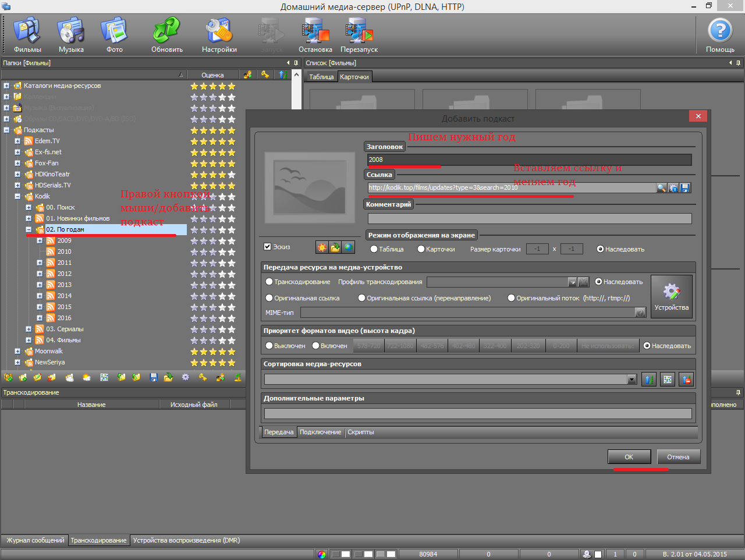
Task: Select the Карточки display mode radio
Action: pos(421,249)
